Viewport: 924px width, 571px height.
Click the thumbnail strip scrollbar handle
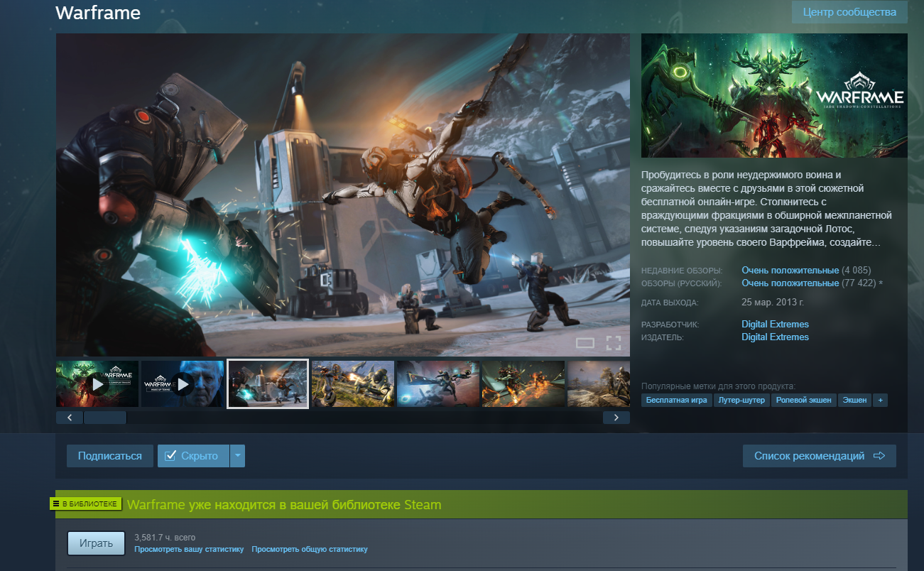coord(105,418)
